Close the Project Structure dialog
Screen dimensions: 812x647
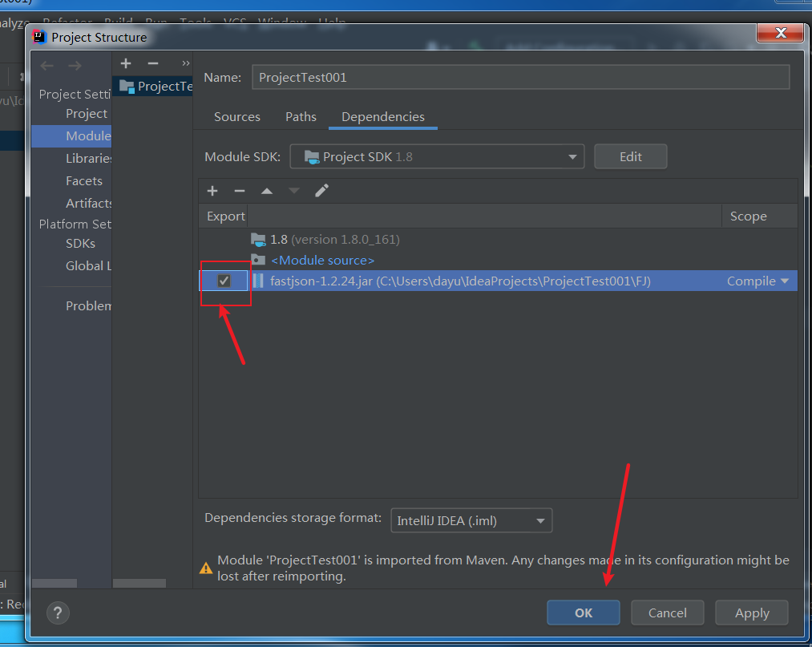pos(781,33)
